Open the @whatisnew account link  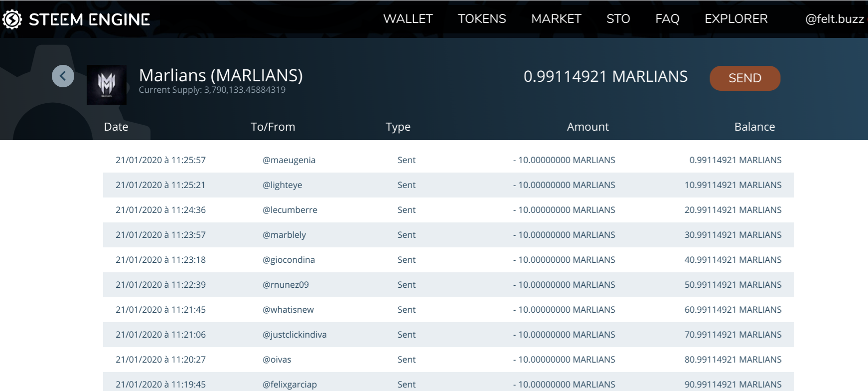[289, 310]
